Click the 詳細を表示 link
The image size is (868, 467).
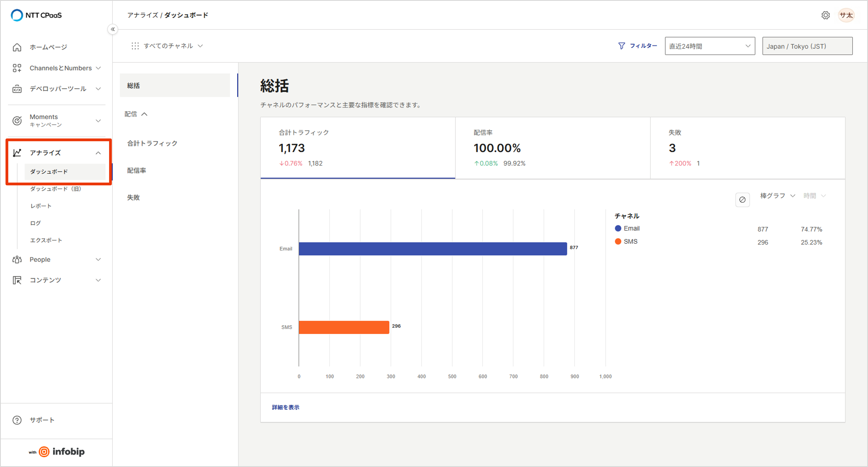coord(285,407)
